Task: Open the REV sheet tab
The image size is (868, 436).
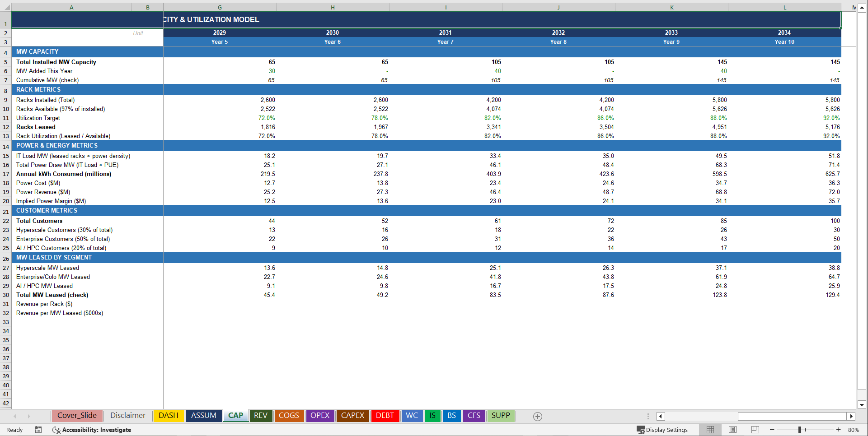Action: 261,416
